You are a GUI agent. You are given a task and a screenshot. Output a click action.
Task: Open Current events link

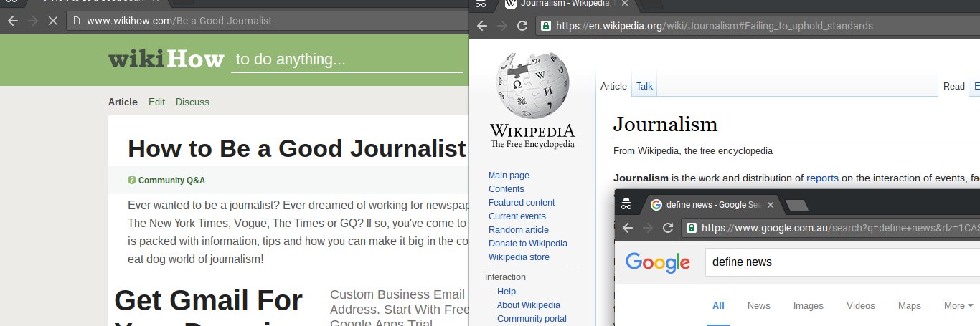pyautogui.click(x=517, y=216)
